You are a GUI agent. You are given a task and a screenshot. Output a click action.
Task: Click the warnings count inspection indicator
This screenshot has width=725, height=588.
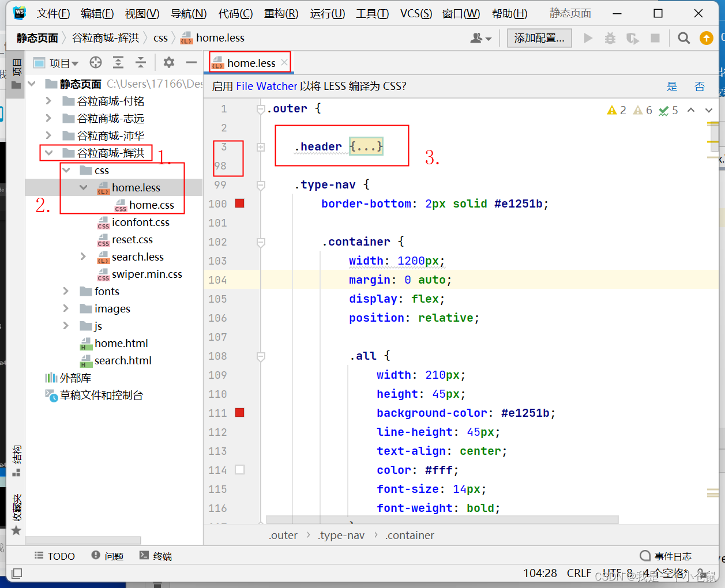point(617,110)
